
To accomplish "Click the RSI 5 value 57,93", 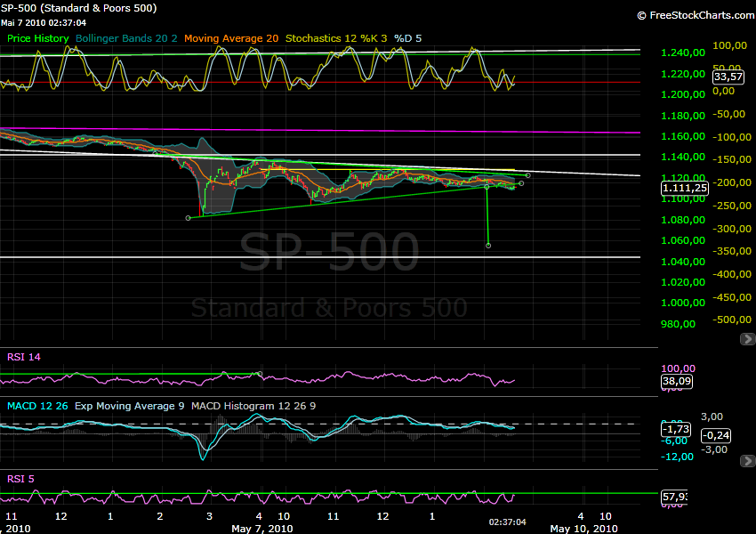I will [x=674, y=497].
